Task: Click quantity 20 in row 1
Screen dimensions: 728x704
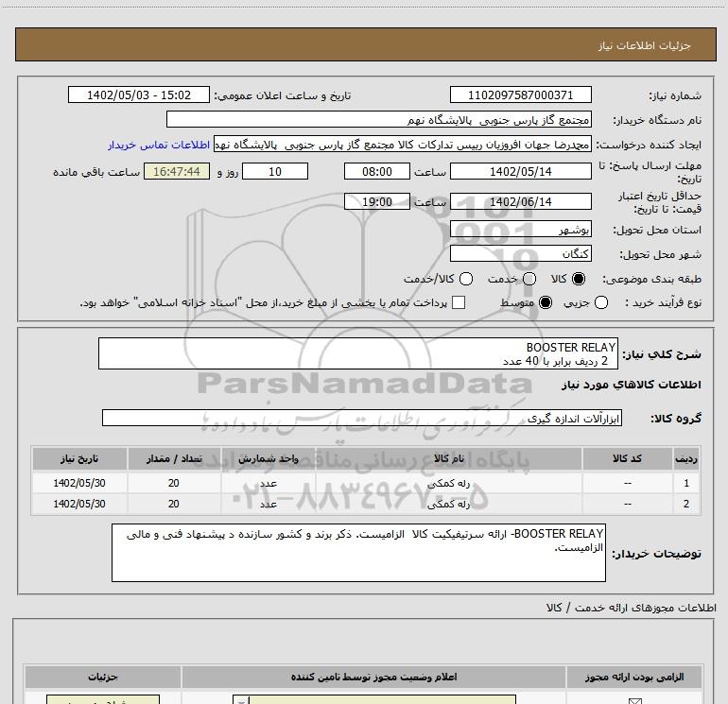Action: pyautogui.click(x=174, y=483)
